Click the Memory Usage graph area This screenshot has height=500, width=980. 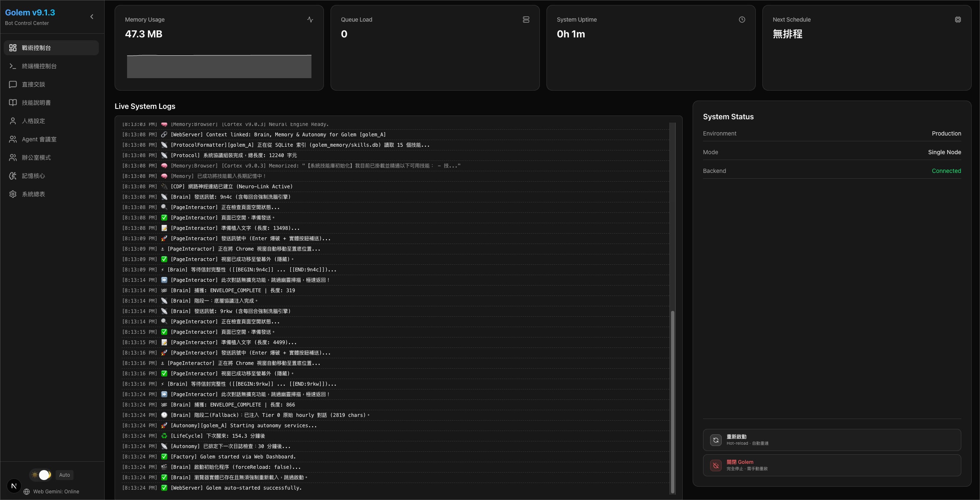pos(219,67)
